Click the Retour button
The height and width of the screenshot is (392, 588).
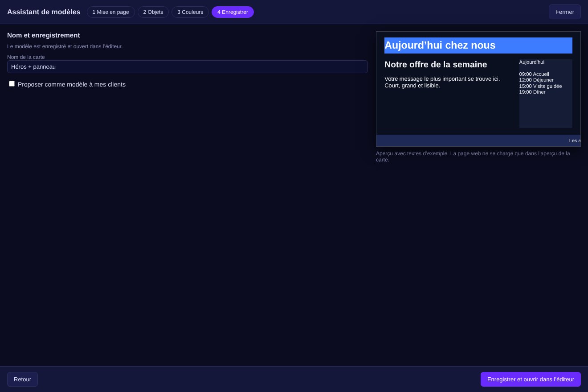pos(22,379)
